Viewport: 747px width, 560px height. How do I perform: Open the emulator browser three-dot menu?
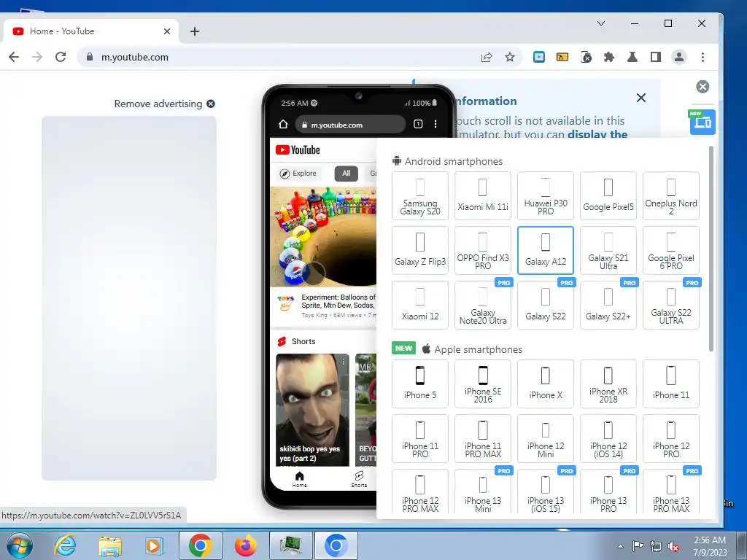[436, 124]
